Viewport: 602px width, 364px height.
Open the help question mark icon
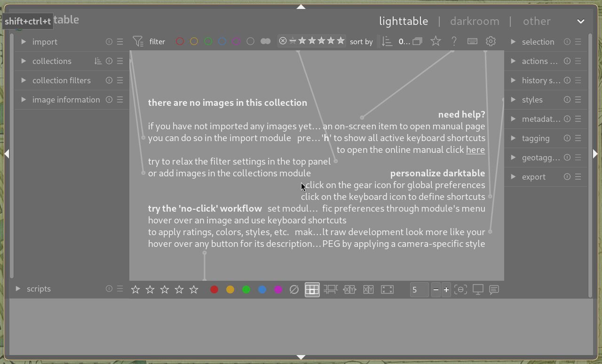coord(454,41)
